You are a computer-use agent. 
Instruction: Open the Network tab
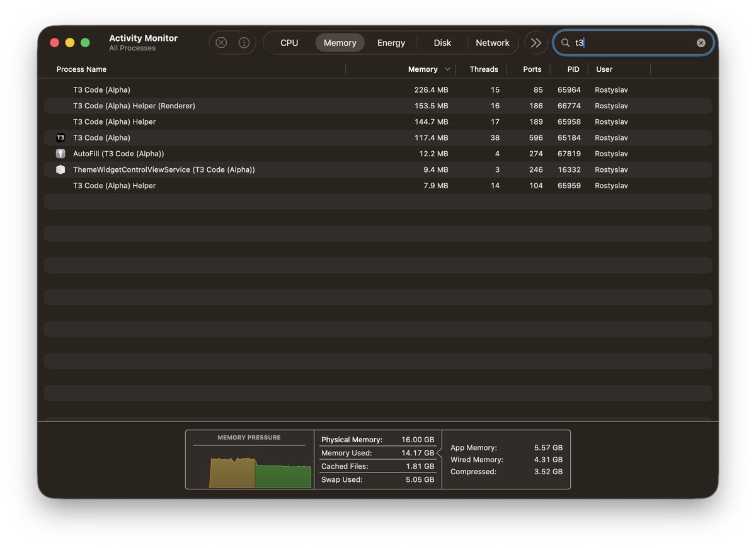point(493,43)
